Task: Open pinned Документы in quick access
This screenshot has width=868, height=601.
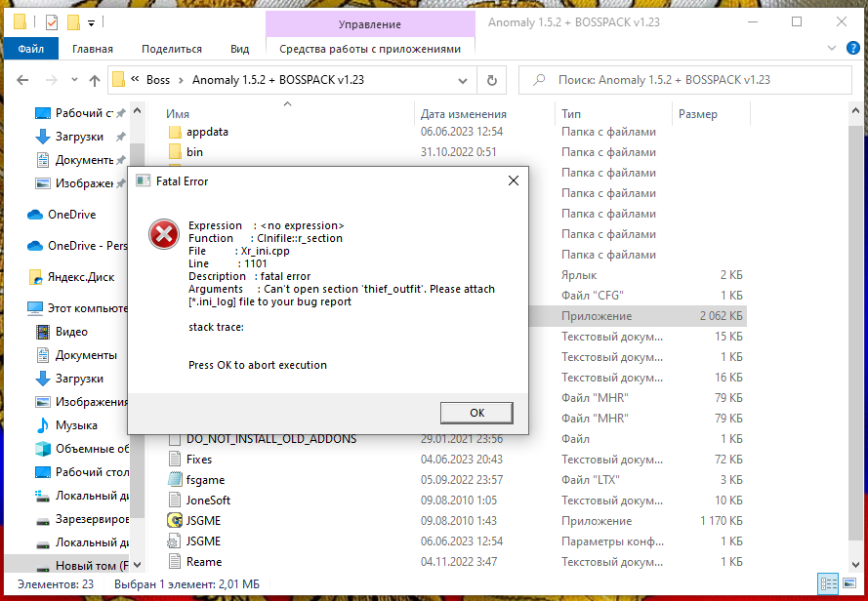Action: click(80, 160)
